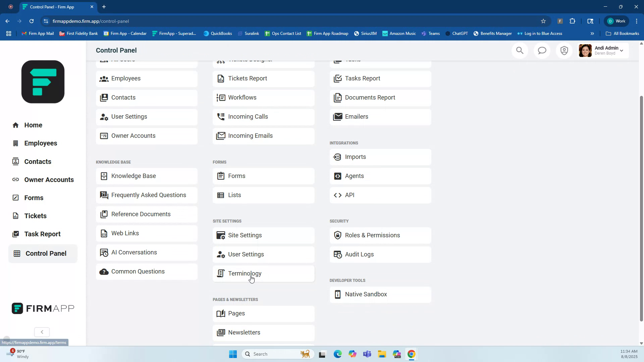This screenshot has height=362, width=644.
Task: Open search with the magnifying glass icon
Action: [x=520, y=50]
